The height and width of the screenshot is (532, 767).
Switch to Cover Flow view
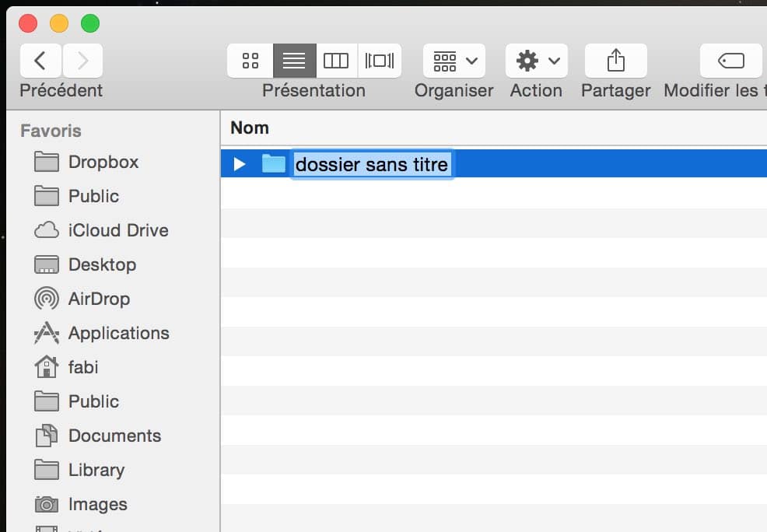(x=380, y=61)
